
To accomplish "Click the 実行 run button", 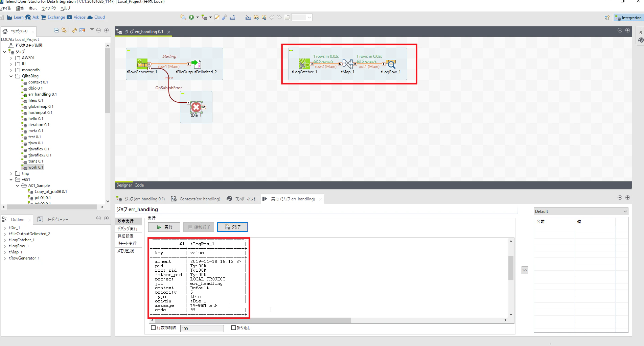I will [164, 227].
